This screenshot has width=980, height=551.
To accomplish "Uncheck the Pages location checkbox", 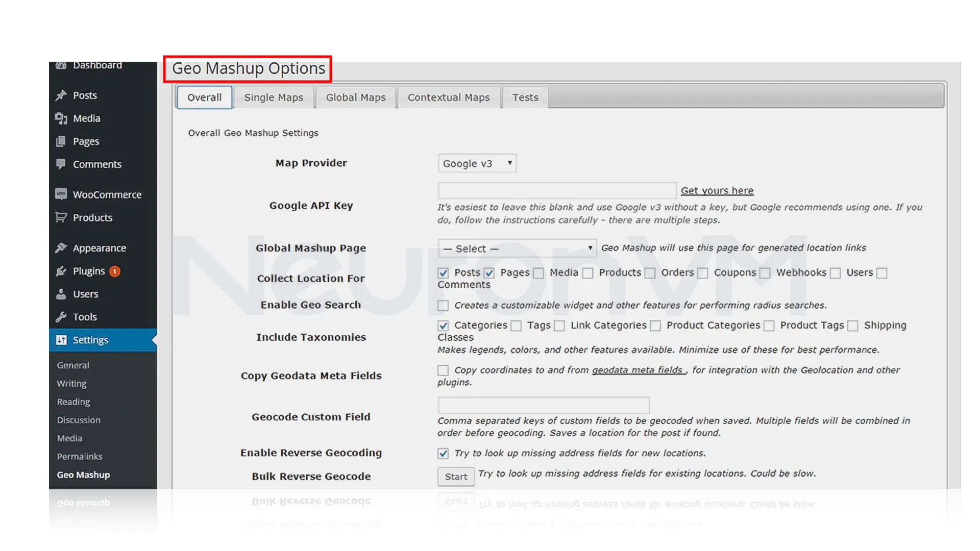I will point(489,273).
